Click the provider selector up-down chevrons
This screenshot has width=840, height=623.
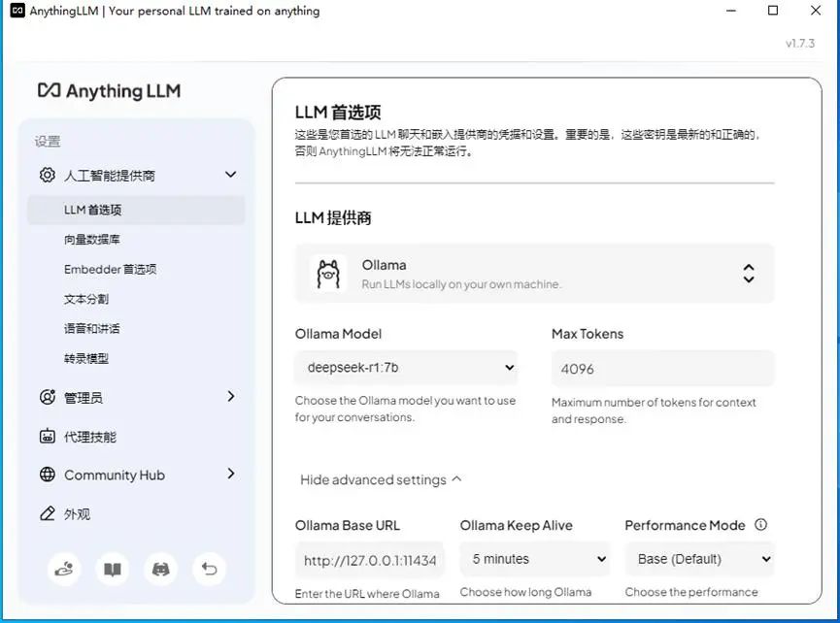[x=749, y=274]
